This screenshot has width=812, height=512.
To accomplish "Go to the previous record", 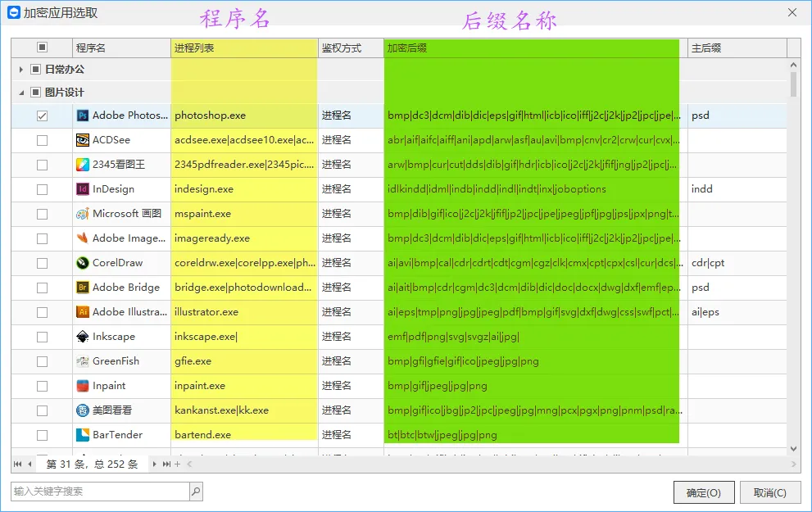I will point(29,464).
